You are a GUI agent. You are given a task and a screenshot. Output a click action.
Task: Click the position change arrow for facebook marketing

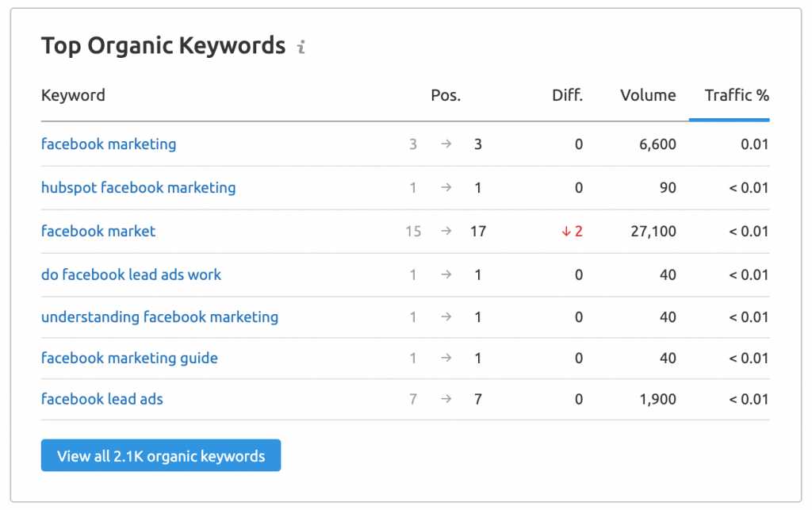[x=446, y=144]
